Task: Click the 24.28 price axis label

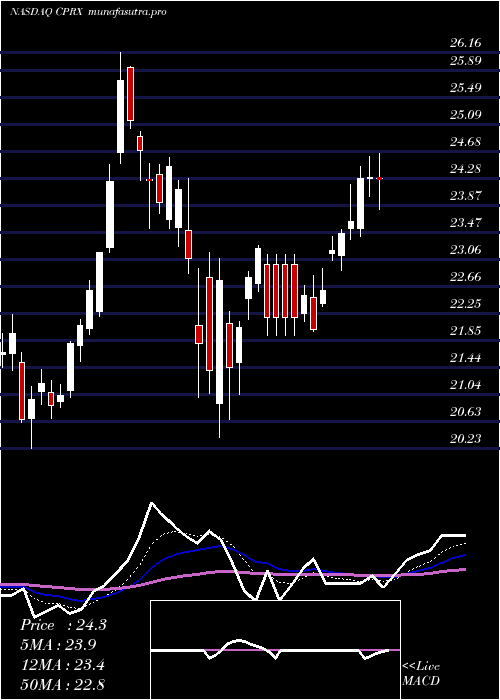Action: (466, 169)
